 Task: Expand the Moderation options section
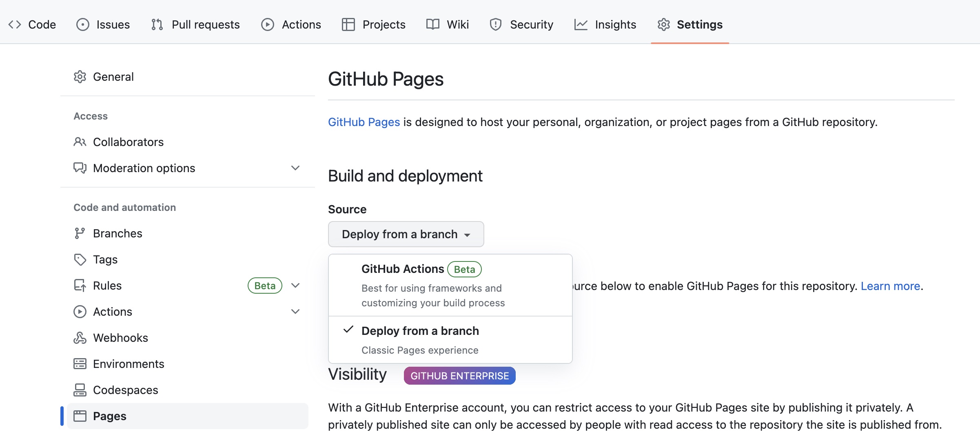point(295,168)
